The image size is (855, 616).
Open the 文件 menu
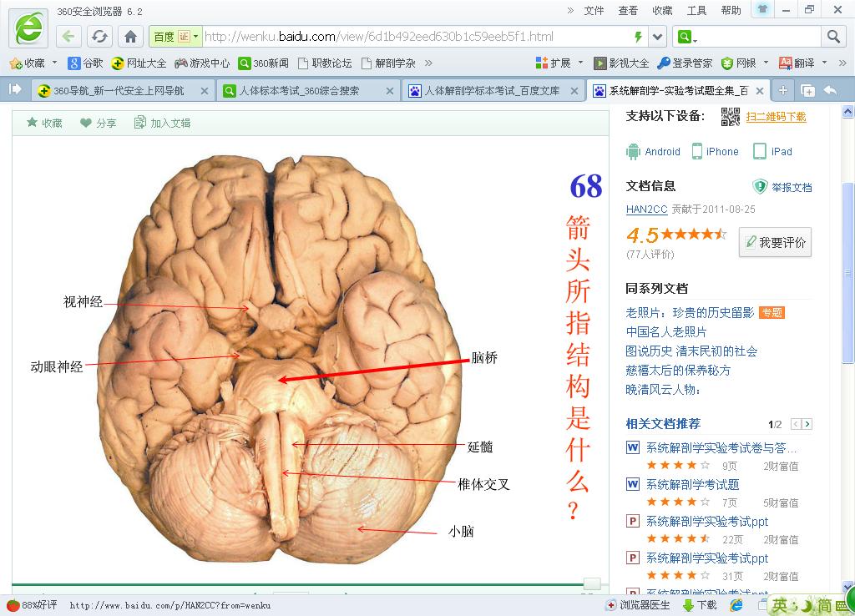pyautogui.click(x=594, y=10)
